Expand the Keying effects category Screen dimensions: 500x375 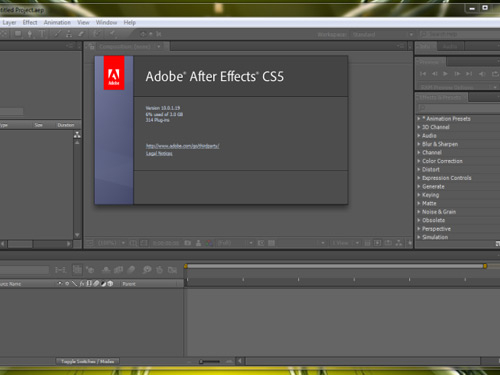pyautogui.click(x=419, y=195)
